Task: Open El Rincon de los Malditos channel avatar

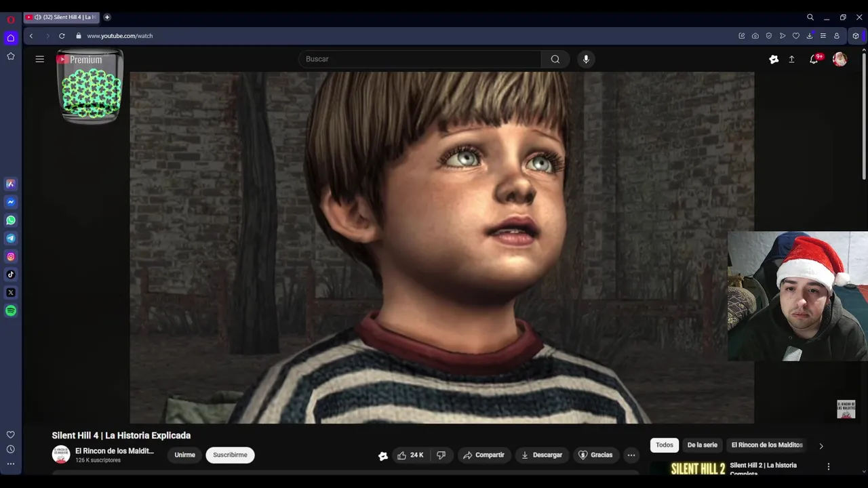Action: 61,455
